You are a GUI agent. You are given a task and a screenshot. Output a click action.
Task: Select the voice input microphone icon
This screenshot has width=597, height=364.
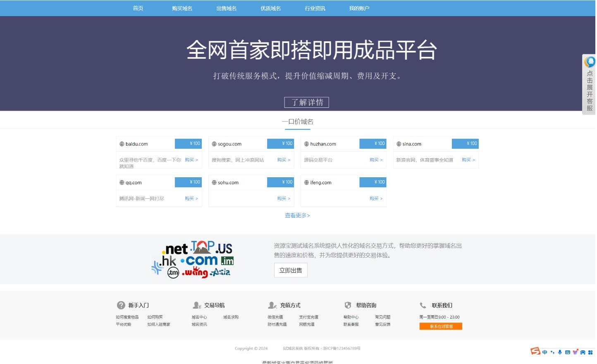(560, 352)
